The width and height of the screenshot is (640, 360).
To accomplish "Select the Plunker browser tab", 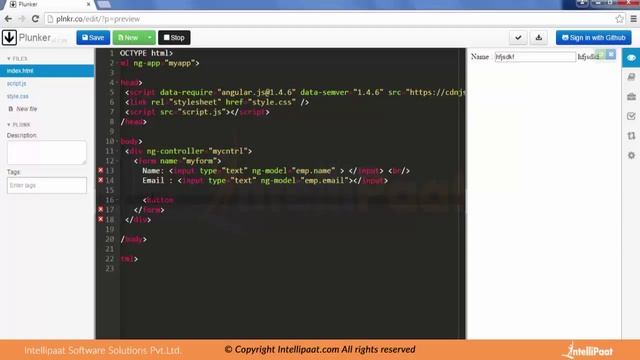I will tap(48, 4).
